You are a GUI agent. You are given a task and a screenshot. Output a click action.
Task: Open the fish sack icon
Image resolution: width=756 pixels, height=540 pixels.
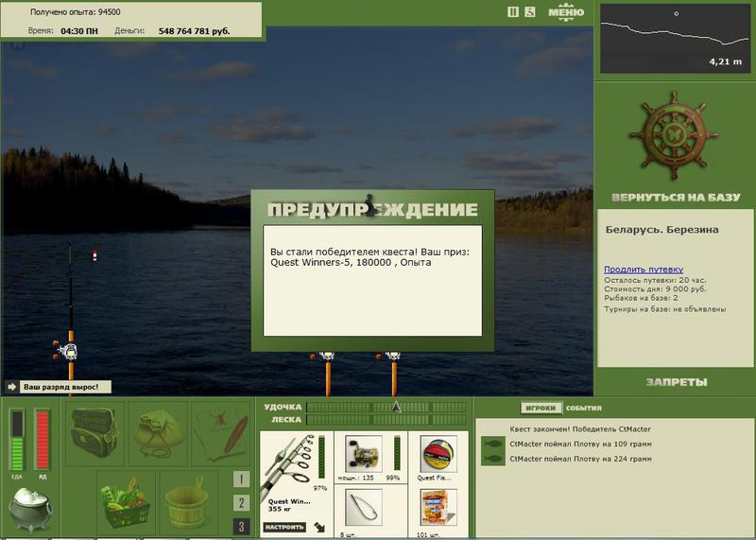pos(158,433)
